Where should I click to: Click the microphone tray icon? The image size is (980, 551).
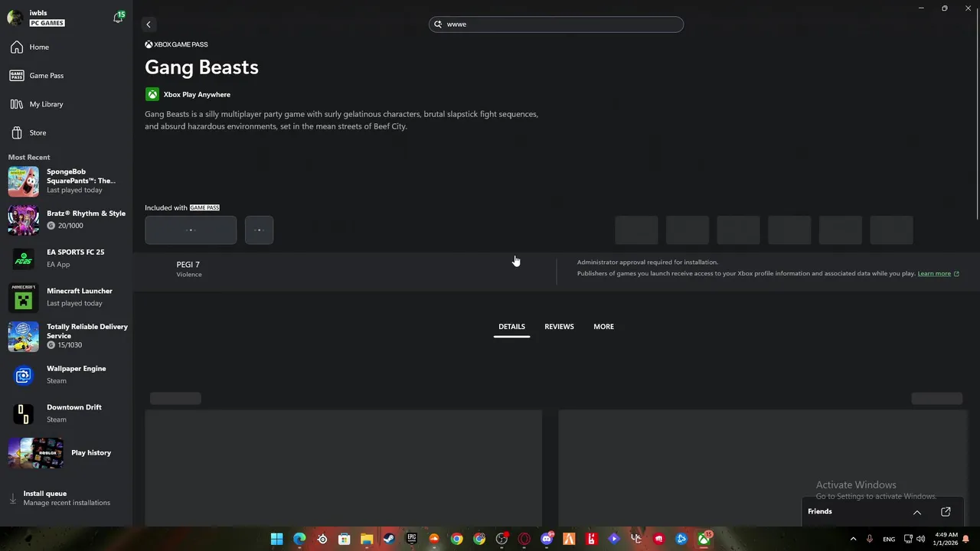pos(870,539)
